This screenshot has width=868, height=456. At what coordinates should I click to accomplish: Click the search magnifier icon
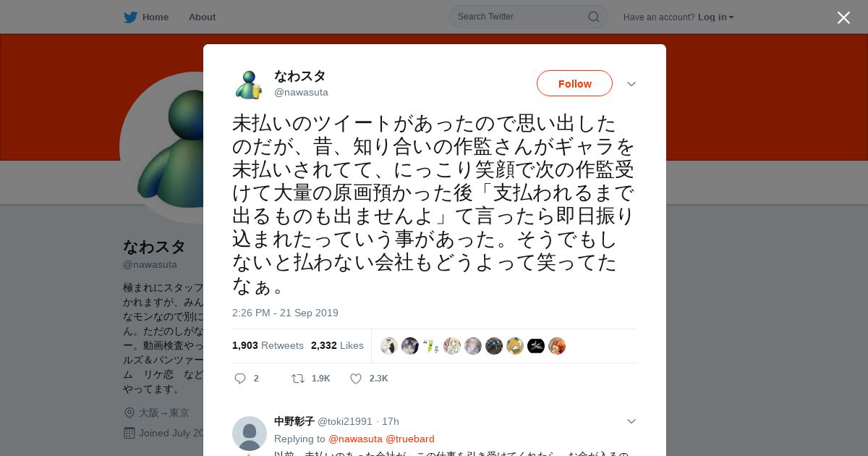593,17
